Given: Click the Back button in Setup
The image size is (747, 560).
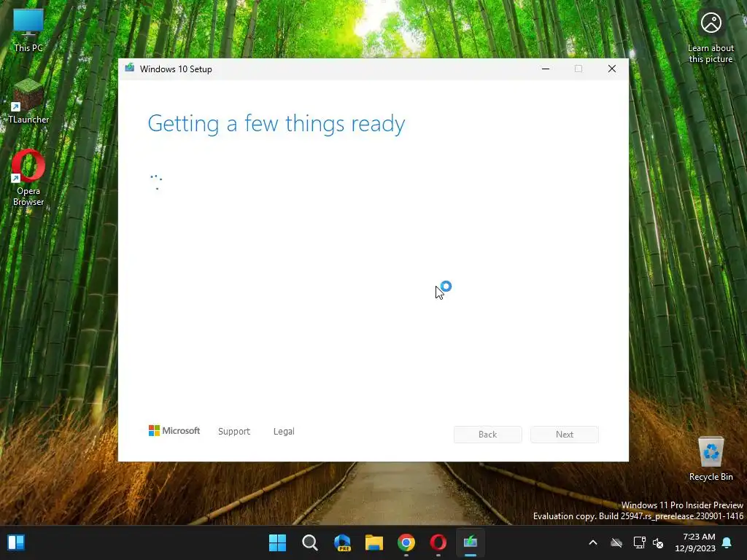Looking at the screenshot, I should [x=488, y=435].
